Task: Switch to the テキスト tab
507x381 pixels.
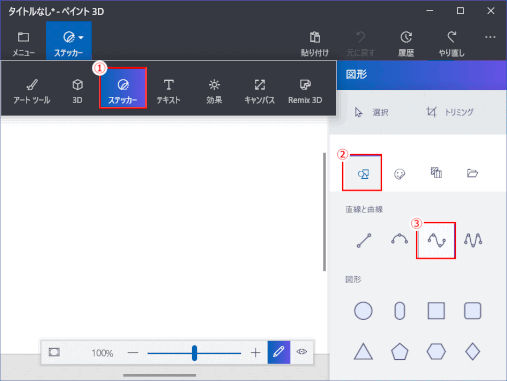Action: (x=168, y=91)
